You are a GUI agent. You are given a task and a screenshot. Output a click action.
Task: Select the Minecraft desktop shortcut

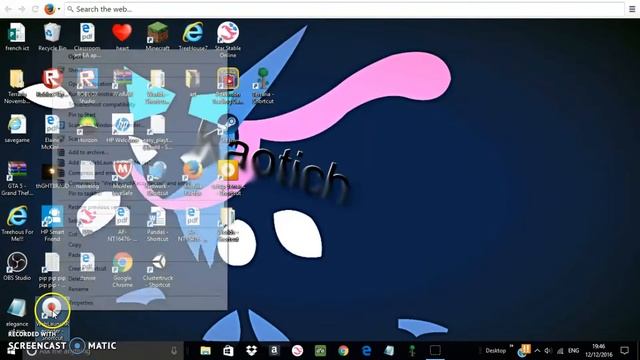click(x=158, y=37)
